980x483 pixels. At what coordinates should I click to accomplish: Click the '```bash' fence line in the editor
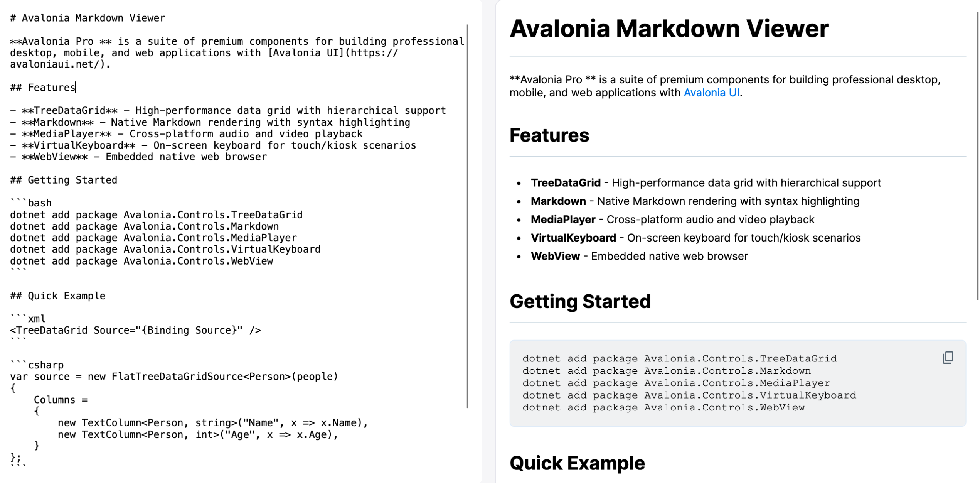(x=31, y=203)
